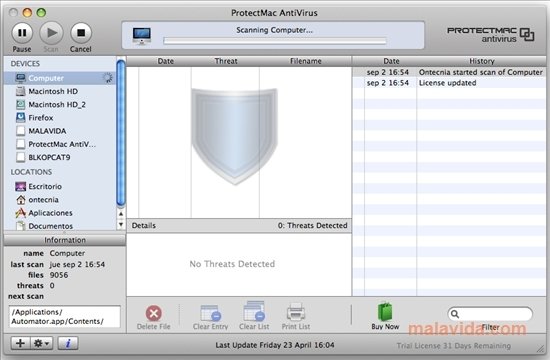Cancel the current scan

[x=81, y=33]
